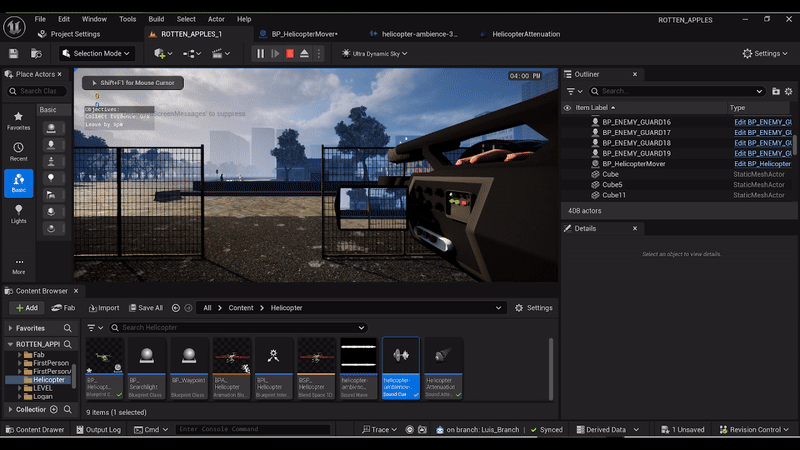Image resolution: width=800 pixels, height=450 pixels.
Task: Select BP_ENEMY_GUARD16 in Outliner
Action: 636,122
